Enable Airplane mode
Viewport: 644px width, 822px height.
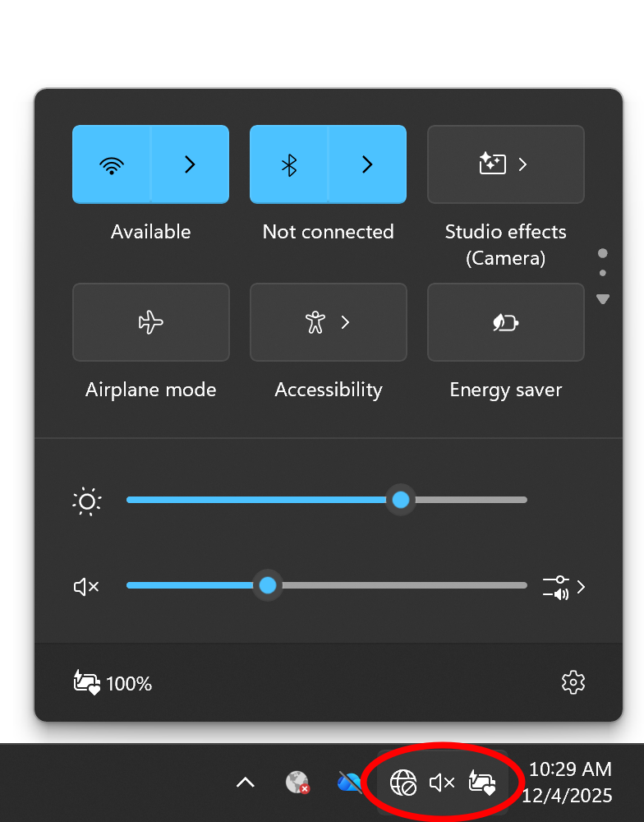tap(151, 322)
